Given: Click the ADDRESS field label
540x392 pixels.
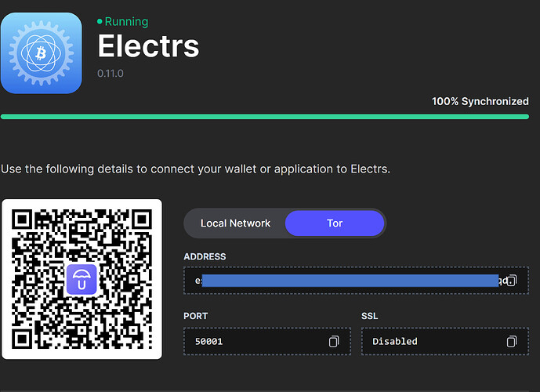Looking at the screenshot, I should pyautogui.click(x=205, y=256).
